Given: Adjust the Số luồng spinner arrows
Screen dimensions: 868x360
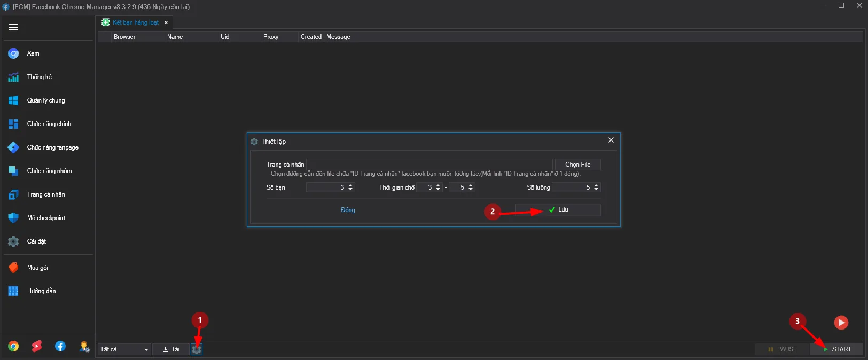Looking at the screenshot, I should coord(596,187).
